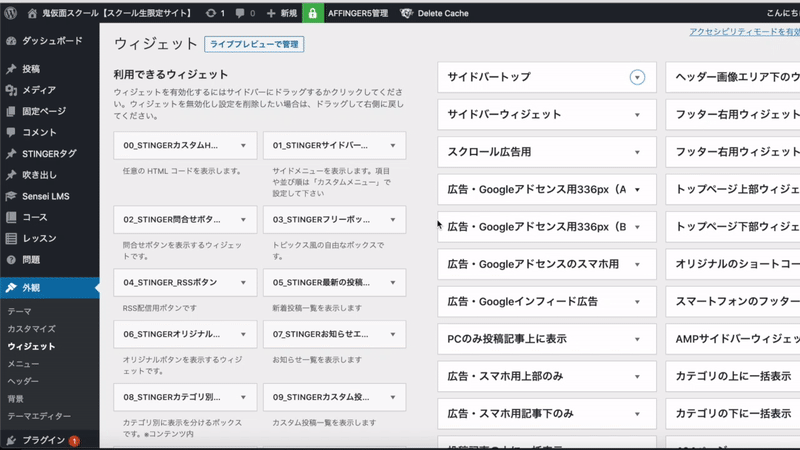
Task: Expand 広告・Googleインフィード広告 area
Action: pos(637,302)
